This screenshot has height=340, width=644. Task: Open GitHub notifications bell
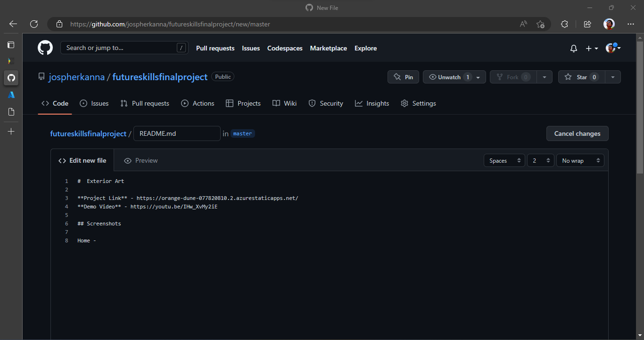(x=573, y=48)
